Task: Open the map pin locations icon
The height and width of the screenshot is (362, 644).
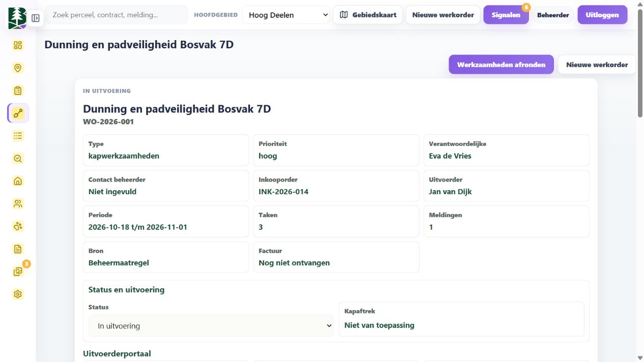Action: (18, 68)
